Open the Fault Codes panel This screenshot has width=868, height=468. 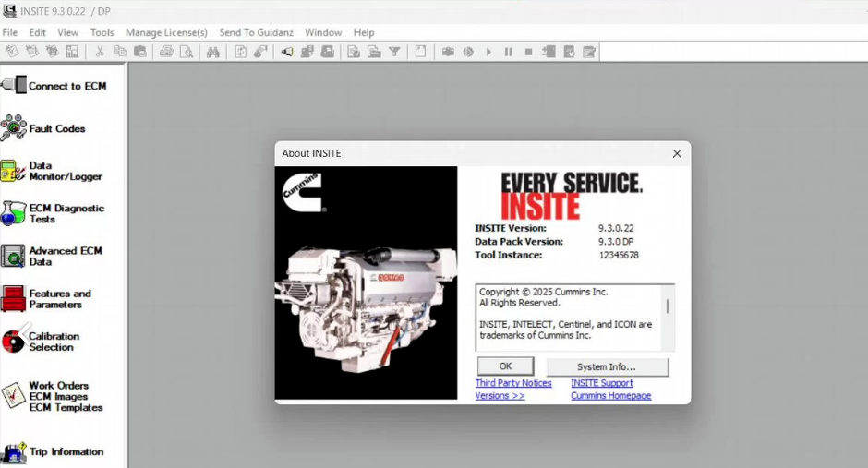[x=14, y=128]
